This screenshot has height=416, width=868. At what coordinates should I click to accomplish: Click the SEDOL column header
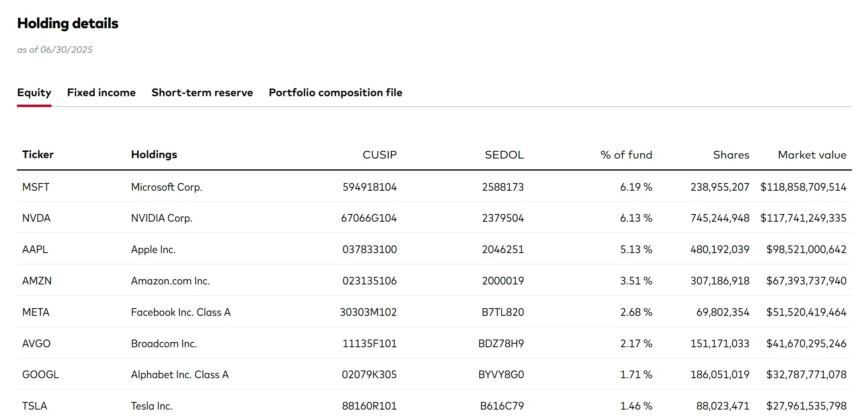[x=504, y=154]
